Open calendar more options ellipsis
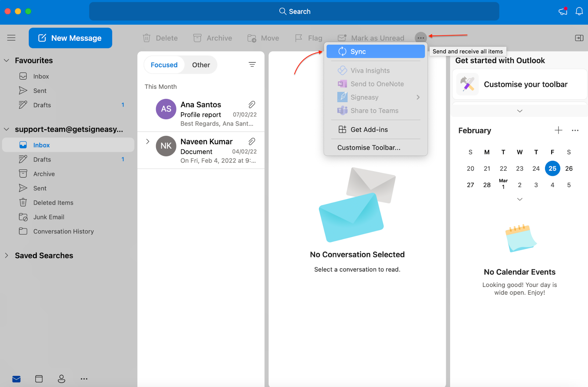Screen dimensions: 588x387 point(575,130)
